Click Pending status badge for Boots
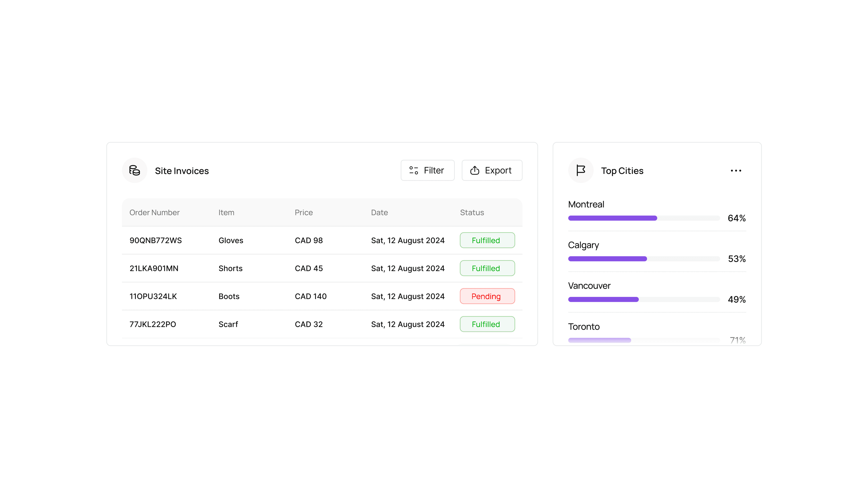Screen dimensions: 868x488 (487, 296)
